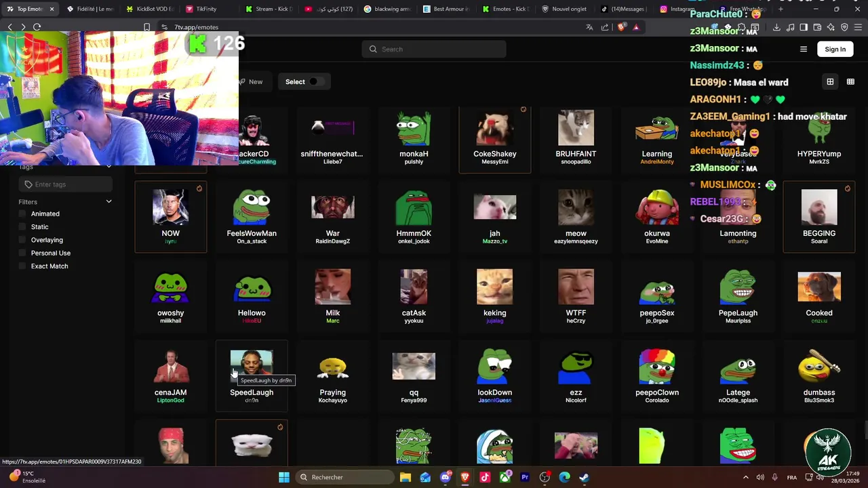Open the peepoSex emote

pos(657,297)
